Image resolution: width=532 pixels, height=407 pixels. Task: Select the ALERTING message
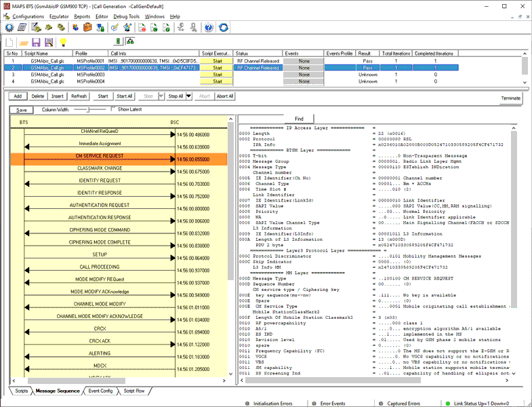point(100,353)
